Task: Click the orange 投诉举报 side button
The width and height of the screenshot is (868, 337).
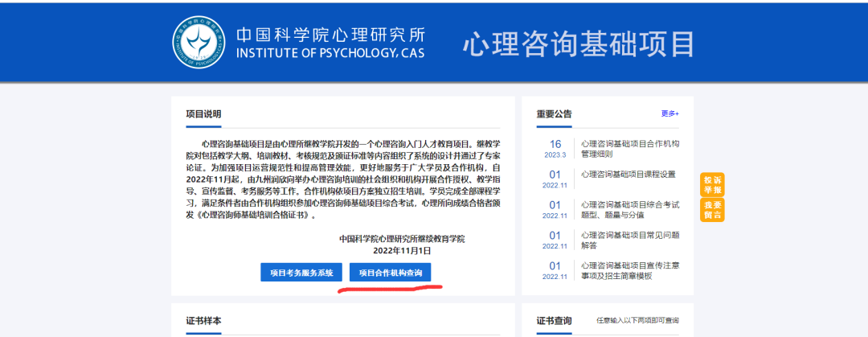Action: click(x=712, y=184)
